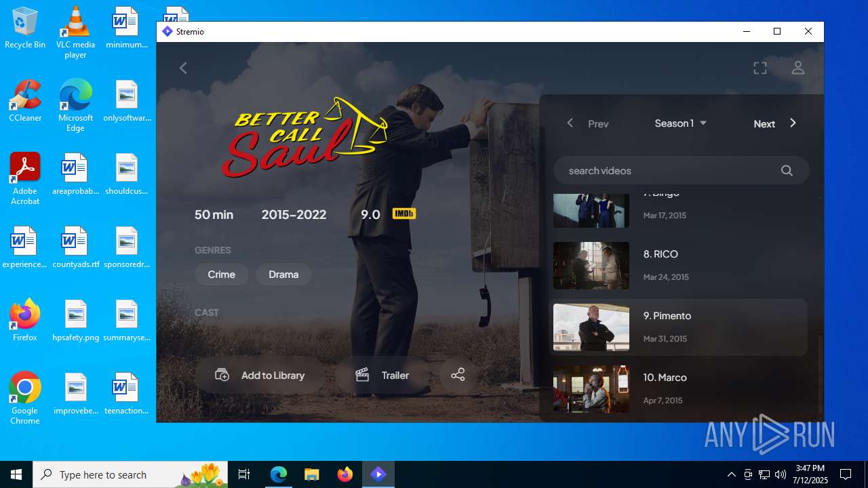Switch to Stremio on taskbar
Viewport: 868px width, 488px height.
point(378,474)
